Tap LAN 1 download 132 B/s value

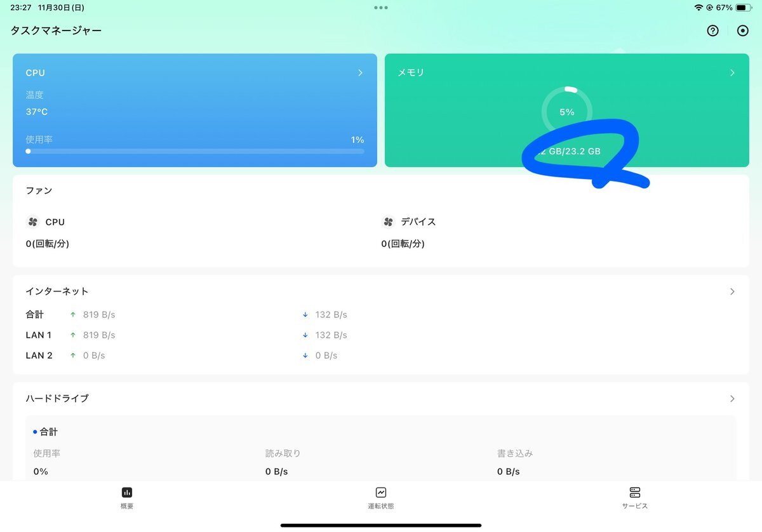point(331,335)
